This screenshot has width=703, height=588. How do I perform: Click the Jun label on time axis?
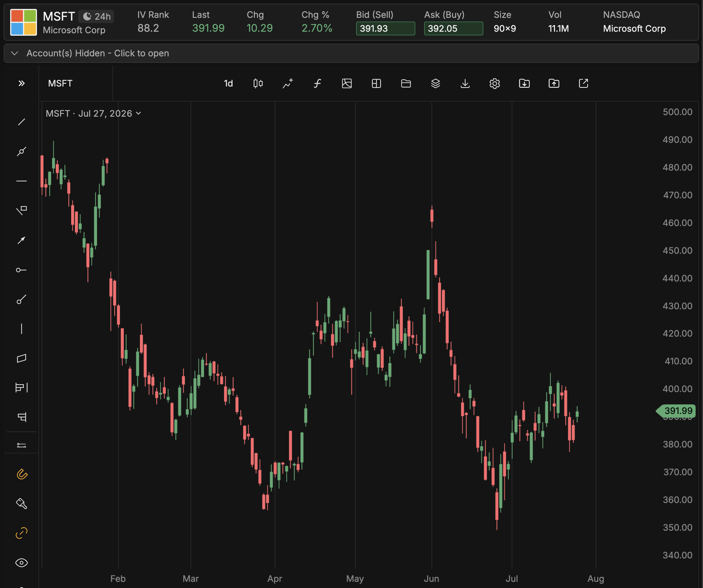click(432, 578)
